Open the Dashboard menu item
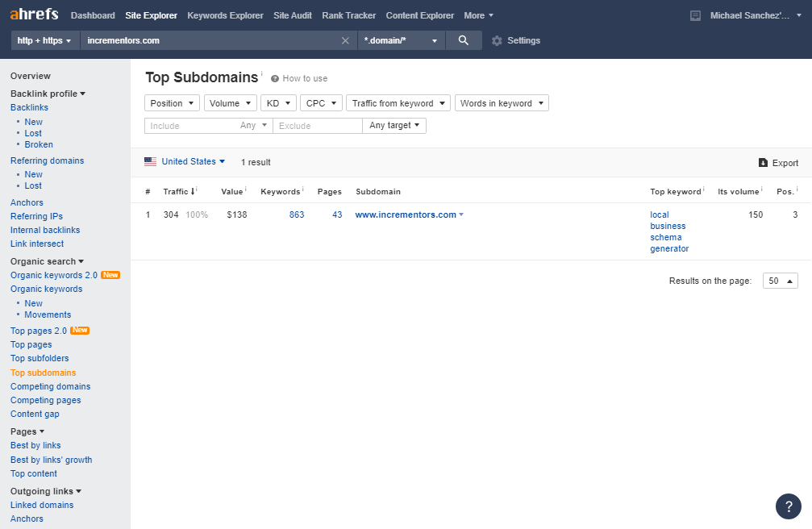The height and width of the screenshot is (529, 812). (x=93, y=15)
